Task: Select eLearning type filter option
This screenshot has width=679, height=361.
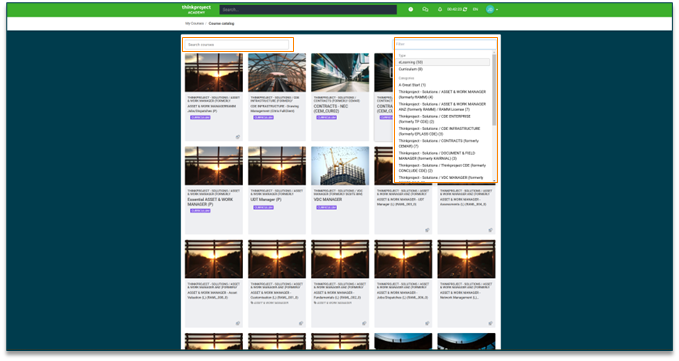Action: tap(444, 62)
